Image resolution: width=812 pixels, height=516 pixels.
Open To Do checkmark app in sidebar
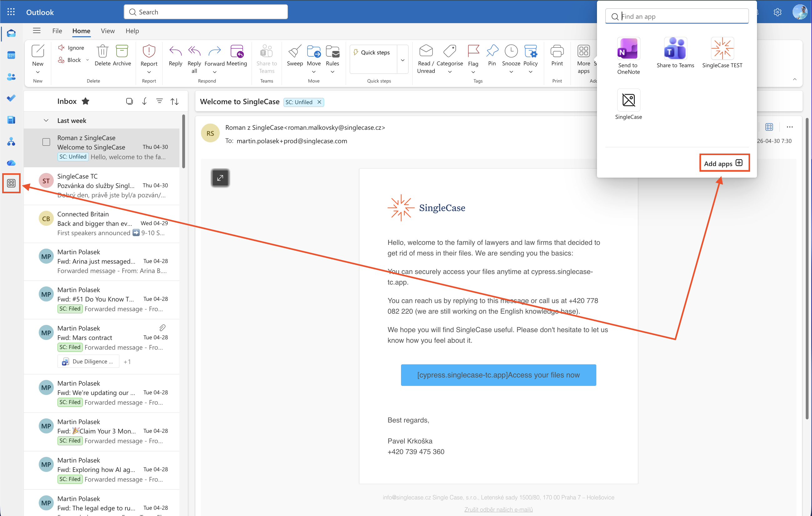[x=11, y=98]
